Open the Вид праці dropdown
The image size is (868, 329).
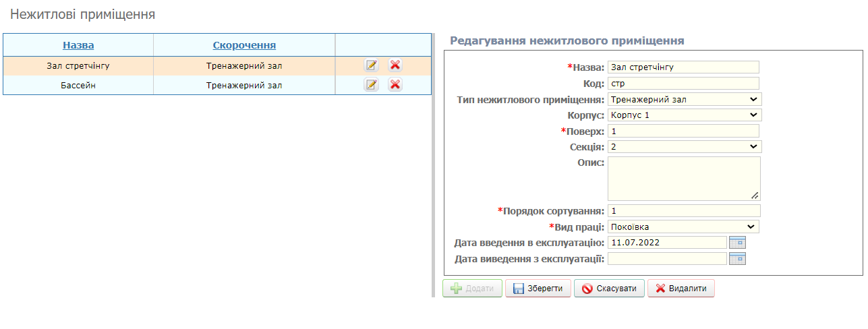click(x=683, y=227)
